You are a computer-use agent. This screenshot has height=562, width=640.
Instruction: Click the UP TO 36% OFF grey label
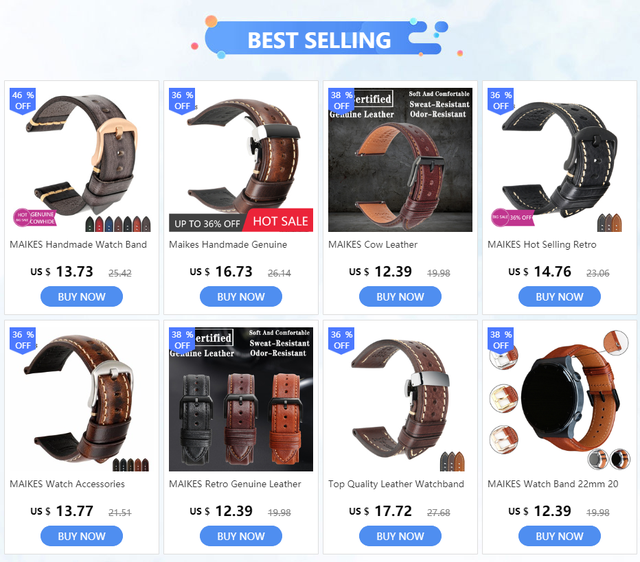pyautogui.click(x=207, y=223)
